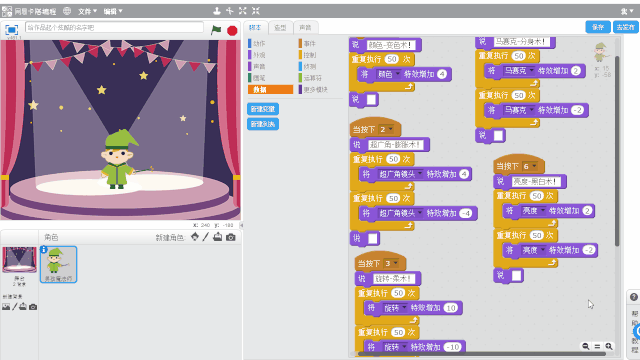Select the 控制 control block category
Viewport: 640px width, 360px height.
click(x=309, y=55)
